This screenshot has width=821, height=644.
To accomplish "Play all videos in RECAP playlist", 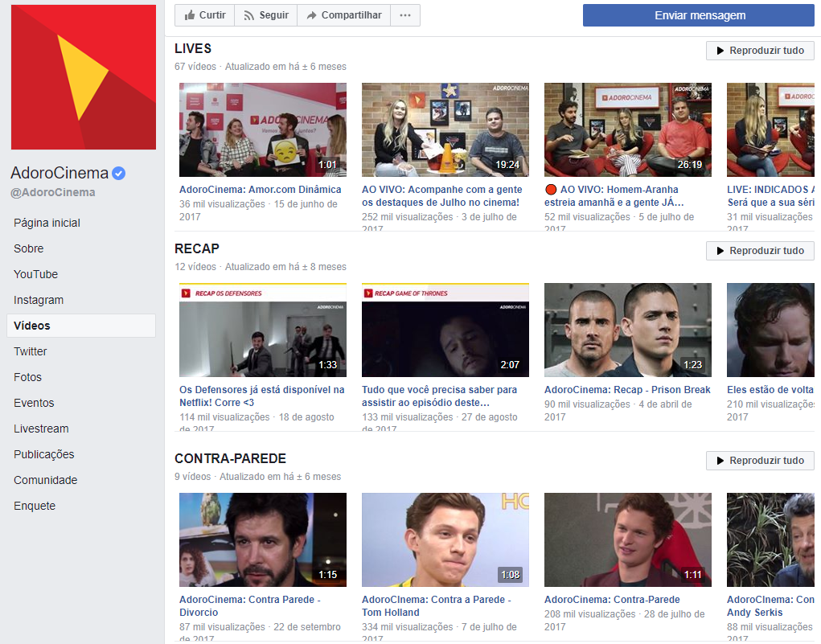I will [x=760, y=251].
